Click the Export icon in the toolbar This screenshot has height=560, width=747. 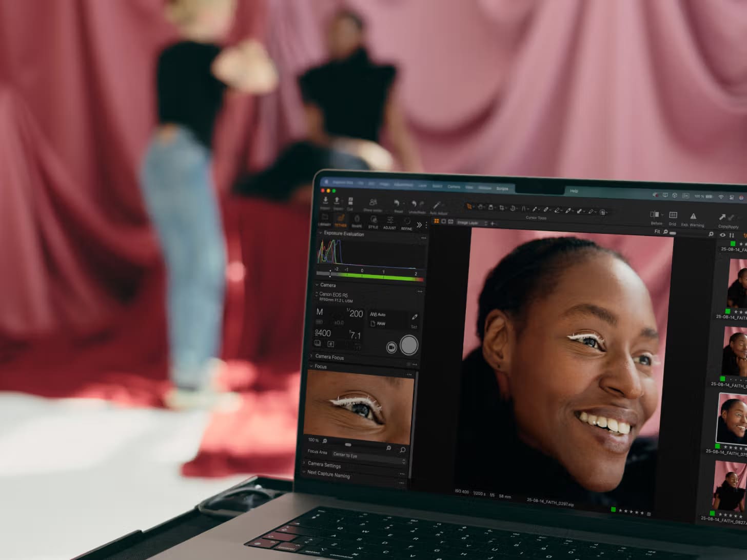[336, 201]
